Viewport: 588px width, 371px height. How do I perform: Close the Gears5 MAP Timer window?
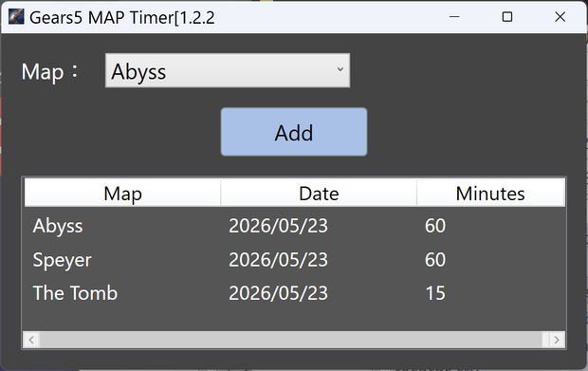(560, 17)
